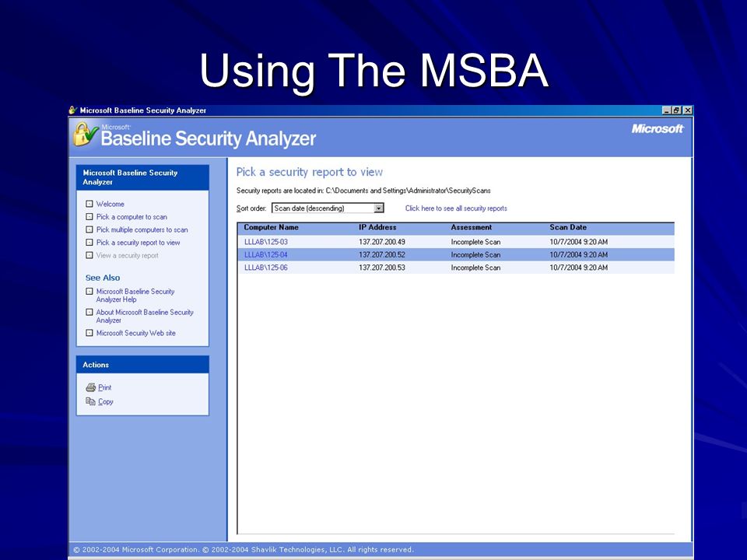This screenshot has width=747, height=560.
Task: Select IP address 137.207.200.52
Action: coord(381,255)
